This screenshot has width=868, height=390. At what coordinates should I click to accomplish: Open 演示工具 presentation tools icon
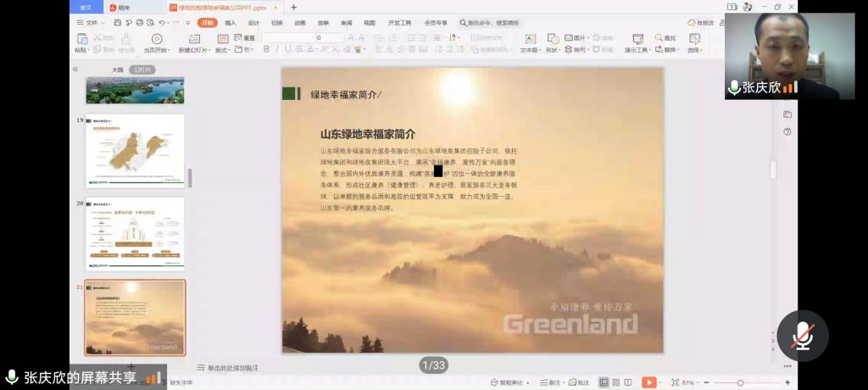[x=636, y=38]
